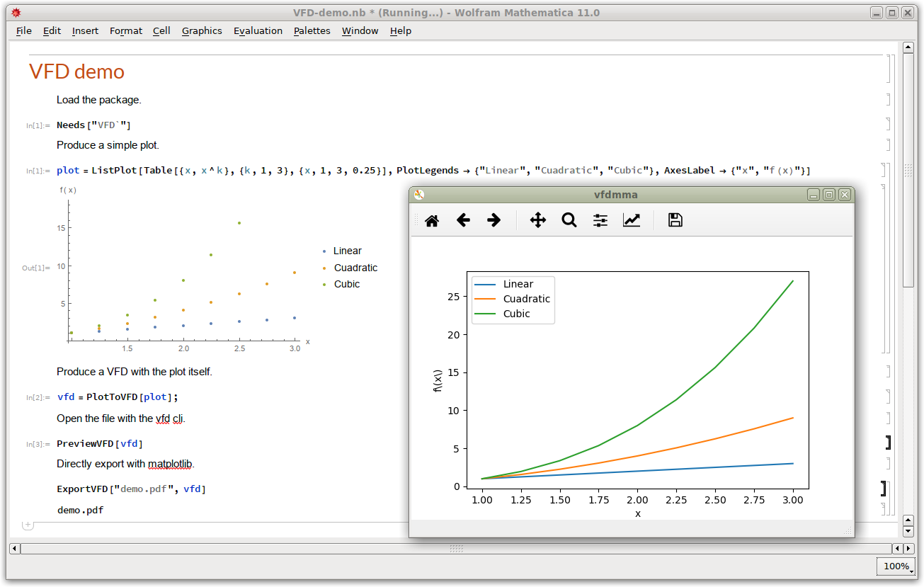Open the File menu
The image size is (924, 587).
click(x=24, y=30)
